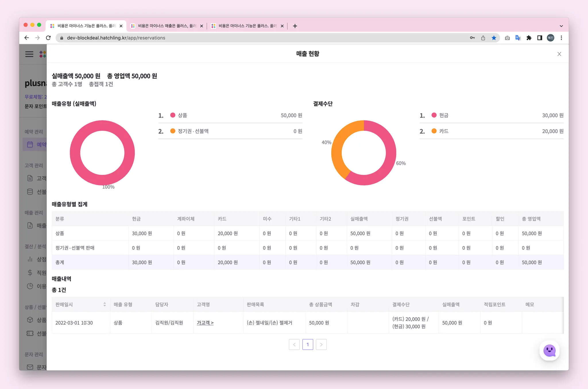Open the 가고객 customer link

click(x=205, y=323)
